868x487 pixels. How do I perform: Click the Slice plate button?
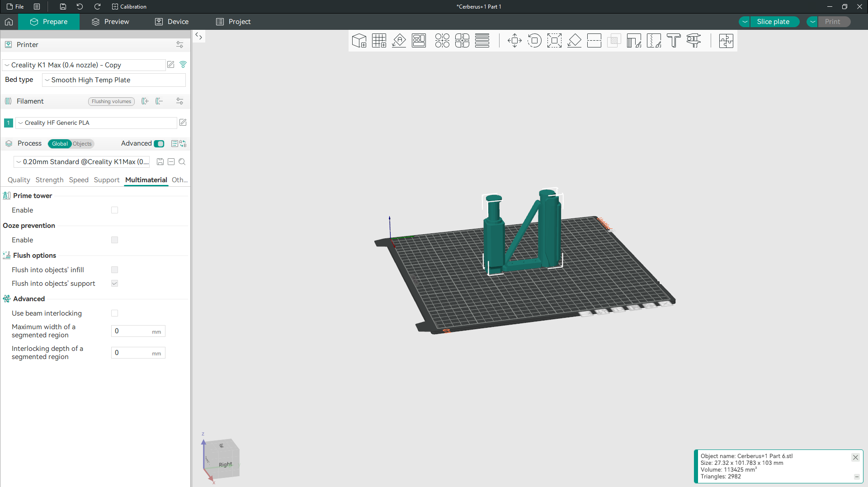tap(773, 22)
